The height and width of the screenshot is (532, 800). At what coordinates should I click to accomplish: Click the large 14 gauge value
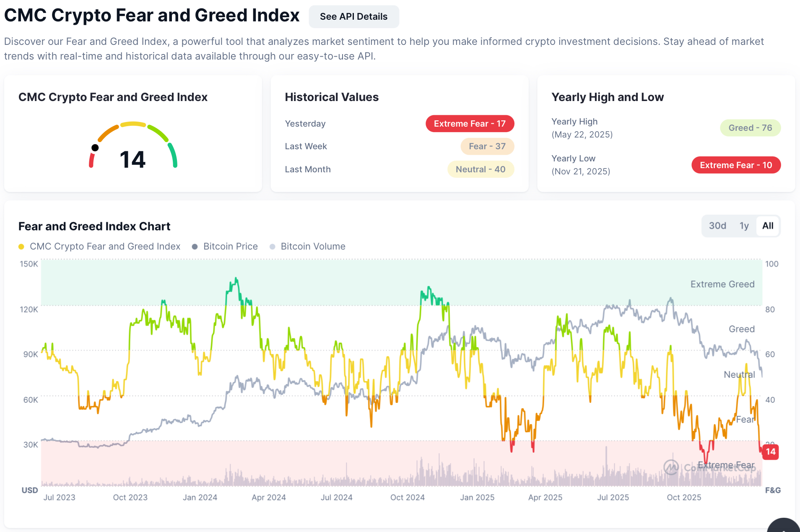pos(132,160)
